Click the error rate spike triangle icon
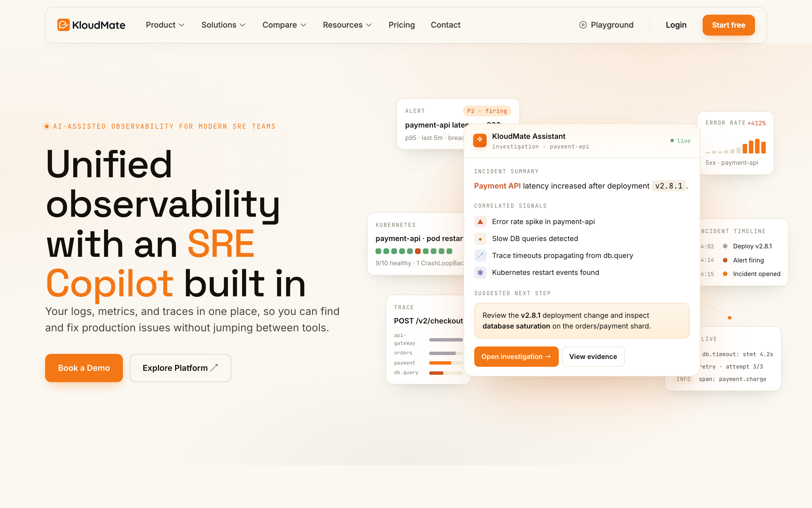 [480, 222]
